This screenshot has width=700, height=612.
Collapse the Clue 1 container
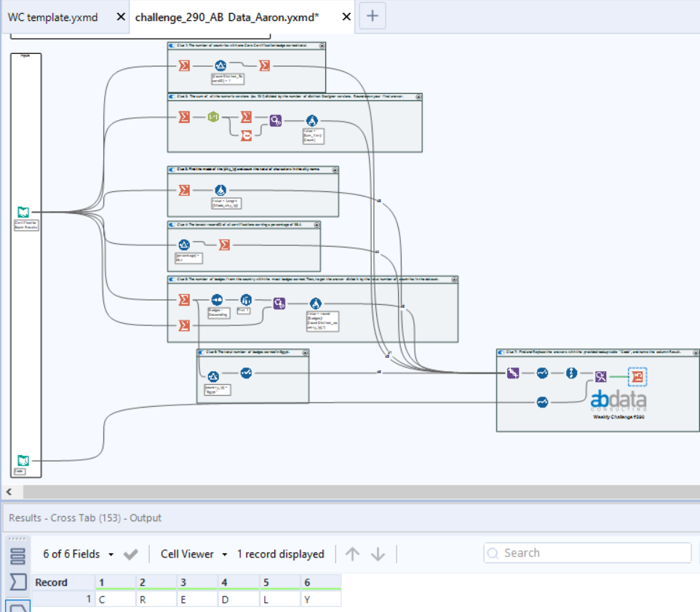click(322, 46)
